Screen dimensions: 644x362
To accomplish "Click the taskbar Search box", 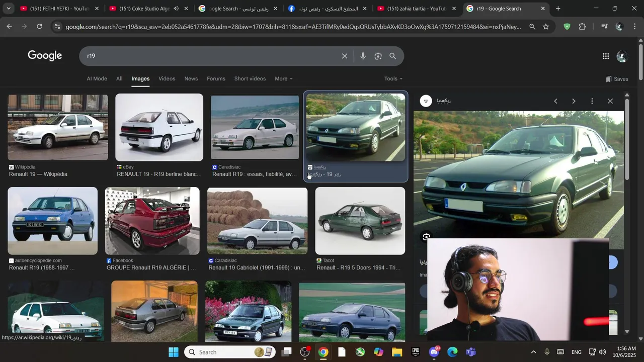I will [x=229, y=352].
